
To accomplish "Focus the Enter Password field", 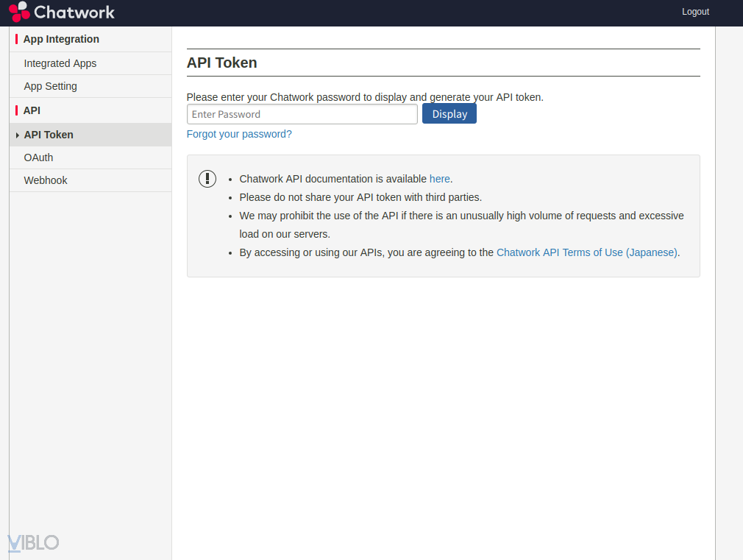I will [302, 114].
